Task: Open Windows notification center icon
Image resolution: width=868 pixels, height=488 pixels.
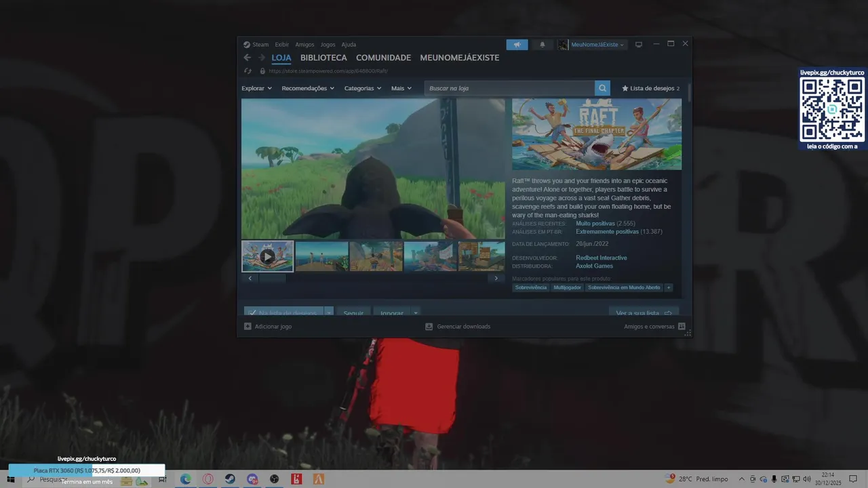Action: pos(853,479)
